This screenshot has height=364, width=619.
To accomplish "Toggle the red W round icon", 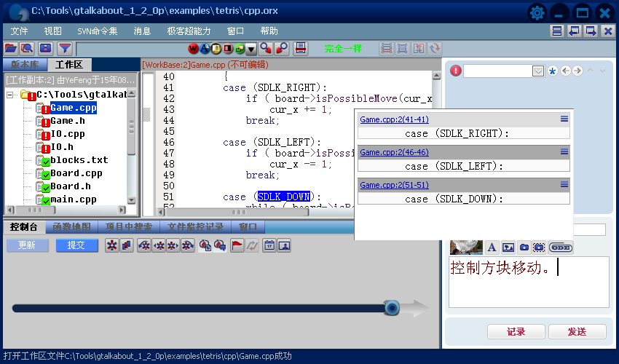I will 194,49.
